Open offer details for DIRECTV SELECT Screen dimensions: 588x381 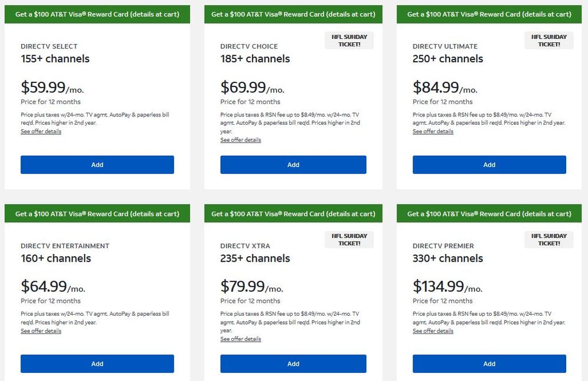(41, 132)
